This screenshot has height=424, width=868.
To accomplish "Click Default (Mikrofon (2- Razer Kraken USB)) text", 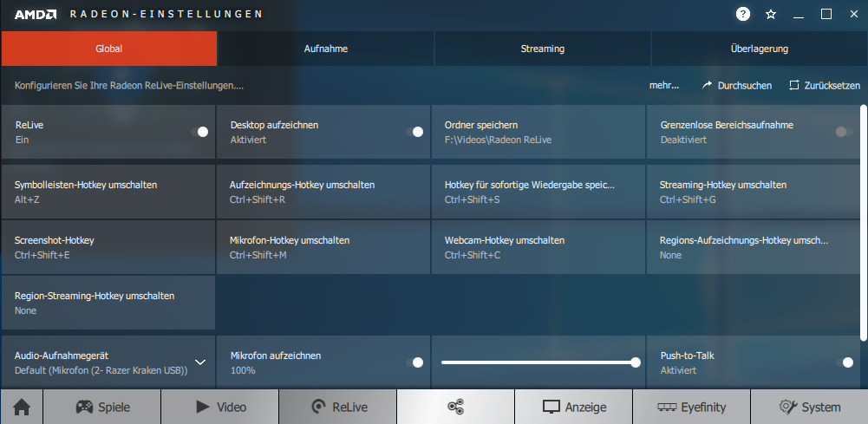I will [101, 370].
